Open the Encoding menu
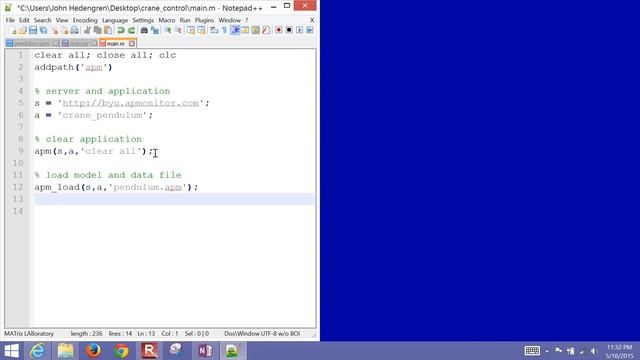This screenshot has width=640, height=360. point(85,20)
